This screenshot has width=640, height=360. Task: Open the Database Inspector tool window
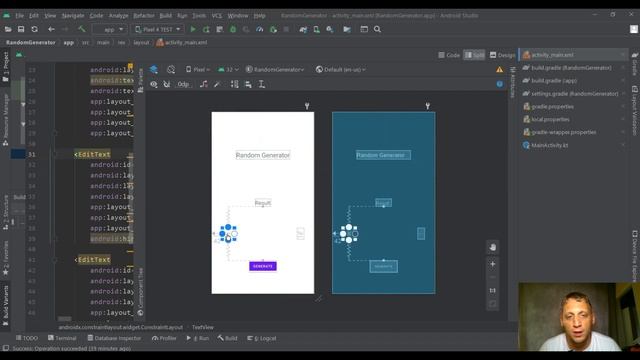114,338
